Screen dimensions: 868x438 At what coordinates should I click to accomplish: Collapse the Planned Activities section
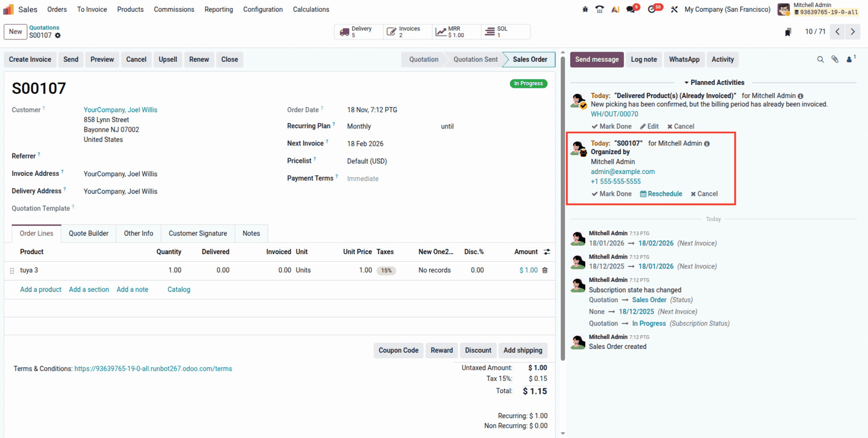[x=714, y=83]
